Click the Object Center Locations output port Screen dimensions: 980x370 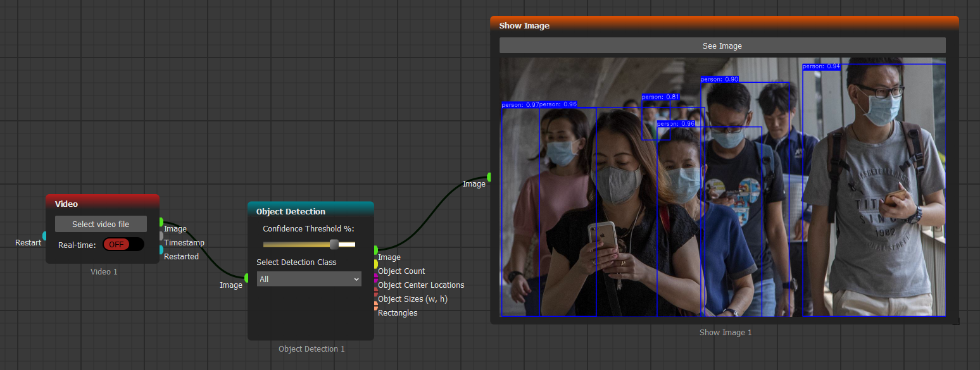[375, 278]
